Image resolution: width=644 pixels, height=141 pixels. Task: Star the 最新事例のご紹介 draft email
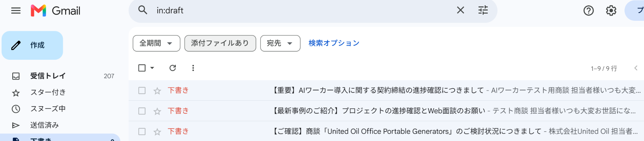tap(157, 111)
